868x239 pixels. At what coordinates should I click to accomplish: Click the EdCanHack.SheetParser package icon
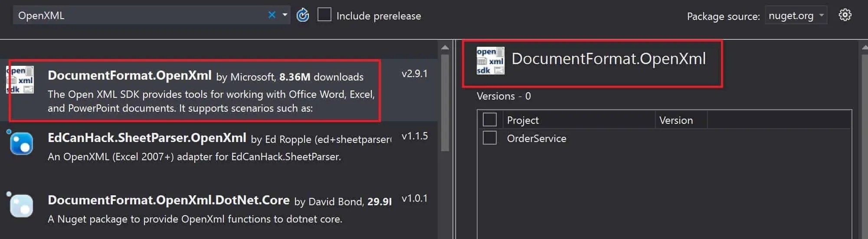(x=21, y=143)
